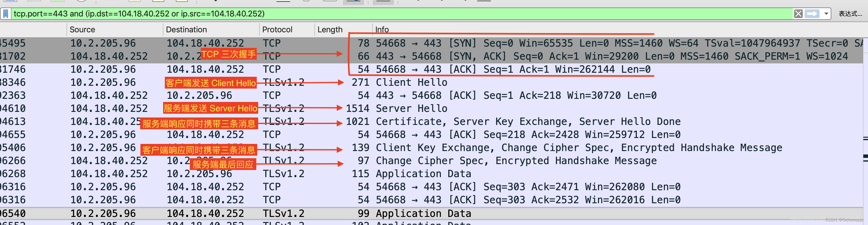This screenshot has height=225, width=868.
Task: Select the 115-byte Application Data packet
Action: click(431, 174)
